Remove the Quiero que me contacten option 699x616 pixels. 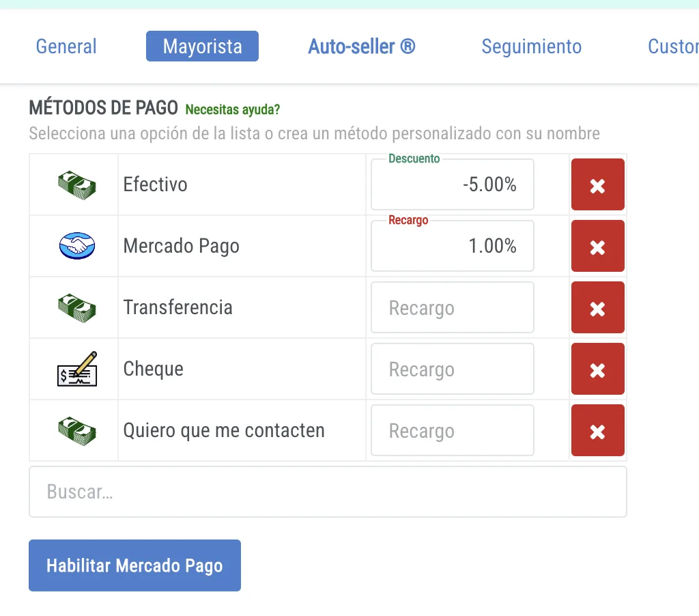597,430
